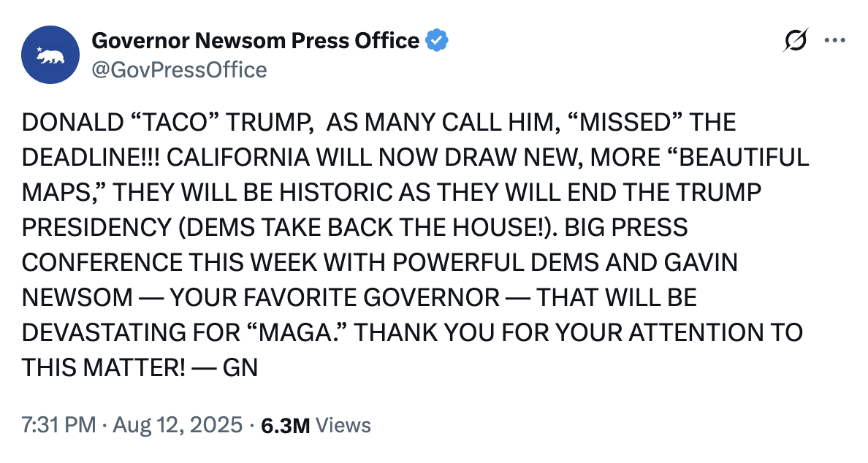868x463 pixels.
Task: Open the three-dot More options menu
Action: 834,41
